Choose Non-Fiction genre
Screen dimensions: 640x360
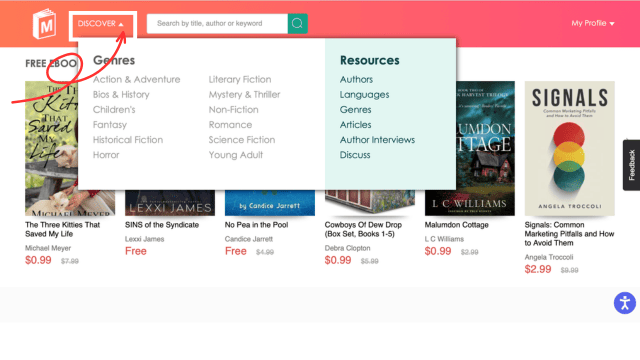pos(233,109)
